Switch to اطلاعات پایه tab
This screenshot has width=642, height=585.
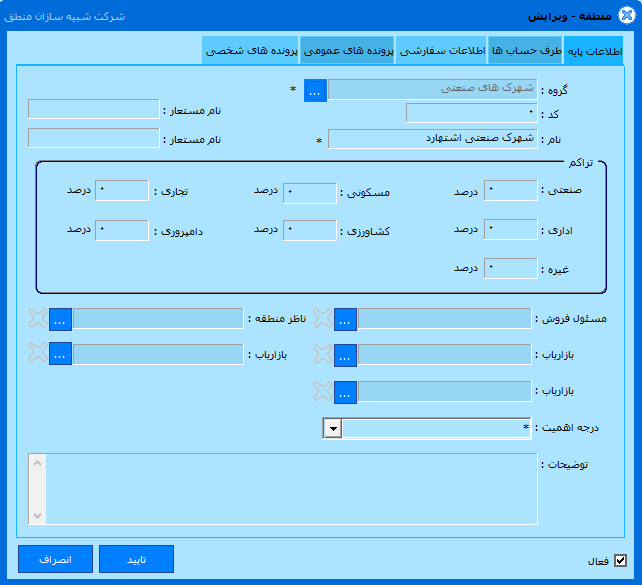(x=594, y=50)
